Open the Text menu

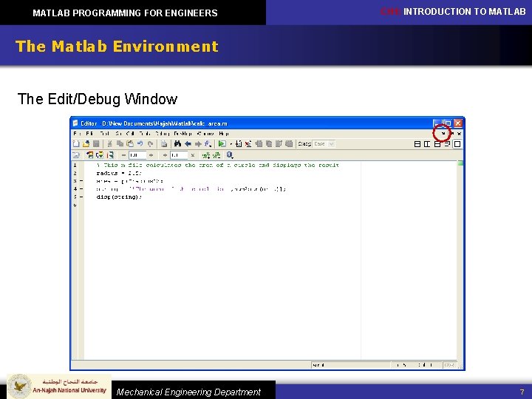pyautogui.click(x=104, y=133)
